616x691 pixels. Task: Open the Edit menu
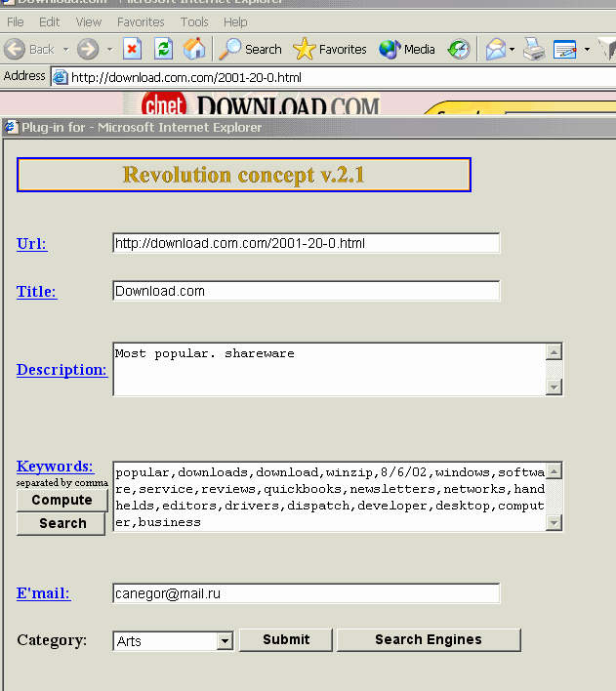pyautogui.click(x=49, y=22)
